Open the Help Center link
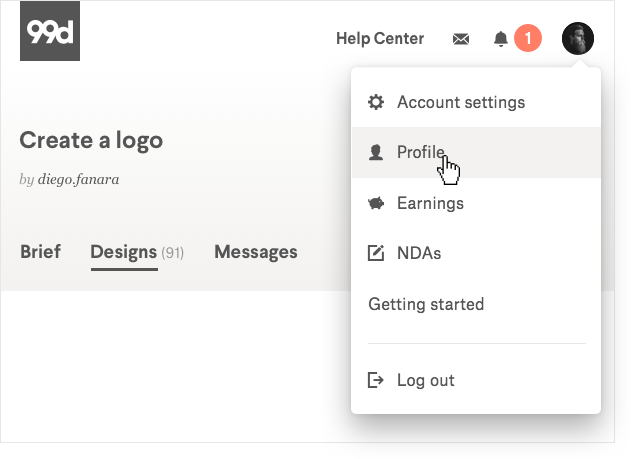This screenshot has height=459, width=631. tap(380, 39)
